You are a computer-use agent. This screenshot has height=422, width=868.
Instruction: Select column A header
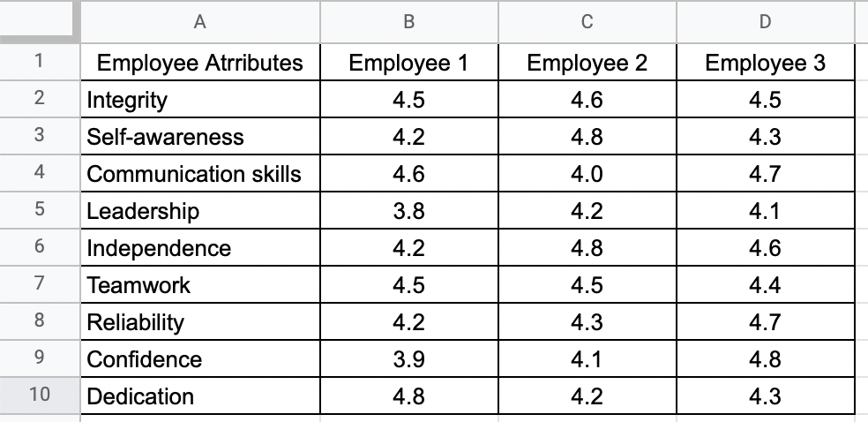200,21
